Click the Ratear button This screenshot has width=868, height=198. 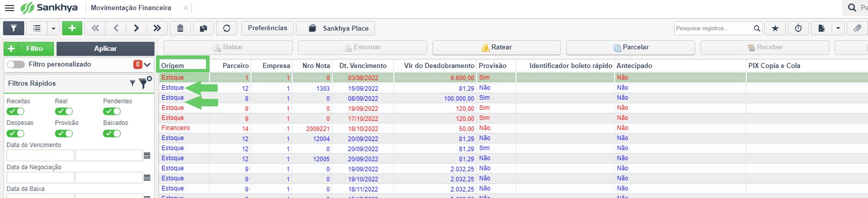pos(496,47)
